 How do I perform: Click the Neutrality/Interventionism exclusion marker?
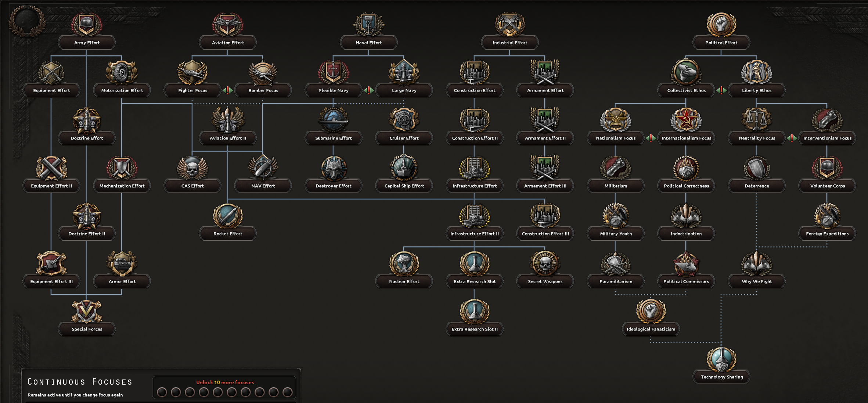click(792, 138)
